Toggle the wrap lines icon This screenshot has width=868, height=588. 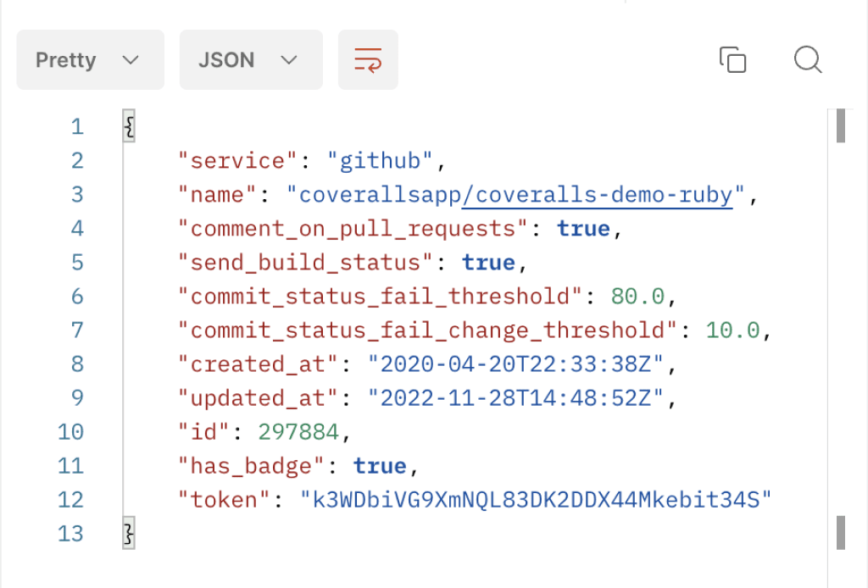pos(368,60)
